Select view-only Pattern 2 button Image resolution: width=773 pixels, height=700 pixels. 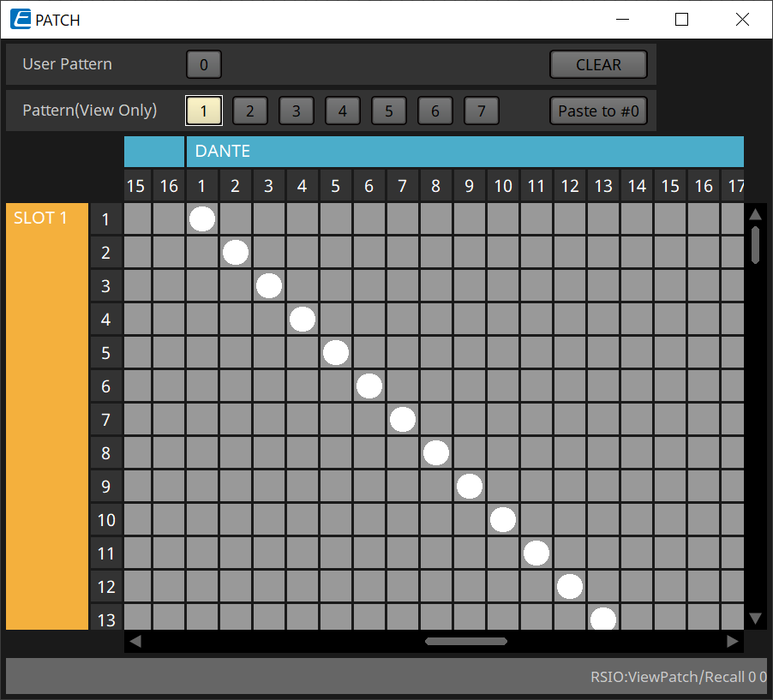tap(250, 111)
